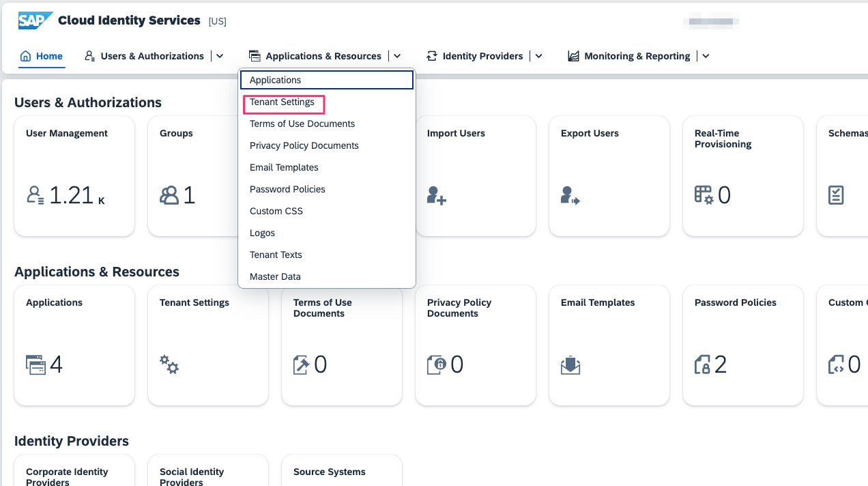Collapse the Applications & Resources dropdown arrow

click(x=397, y=56)
